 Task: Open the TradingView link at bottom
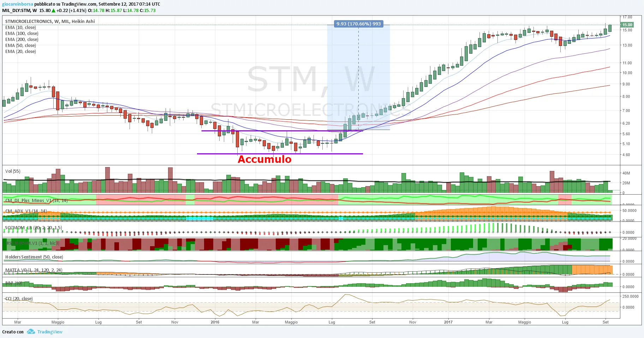(x=50, y=332)
